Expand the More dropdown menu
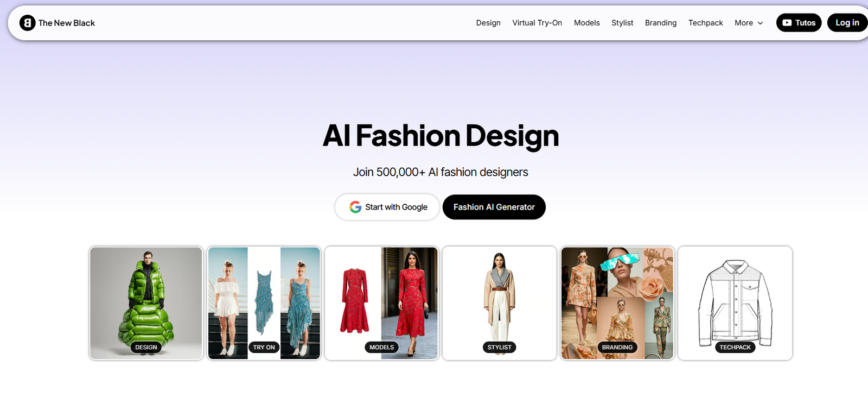This screenshot has width=868, height=397. click(749, 23)
